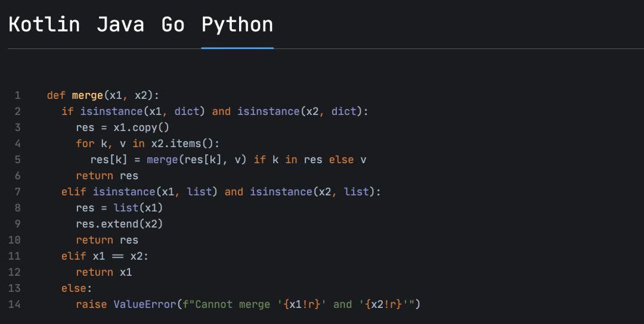The image size is (644, 324).
Task: Click 'for k, v in x2.items():' line
Action: point(148,144)
